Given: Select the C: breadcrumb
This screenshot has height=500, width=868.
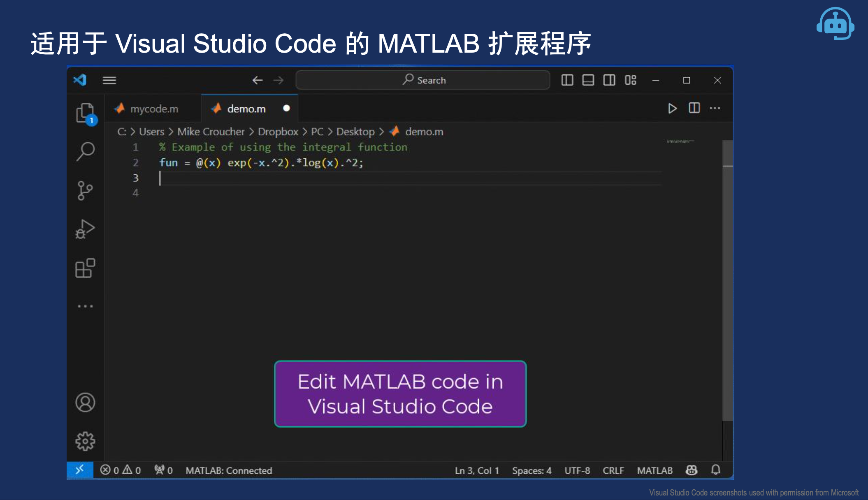Looking at the screenshot, I should [x=122, y=132].
